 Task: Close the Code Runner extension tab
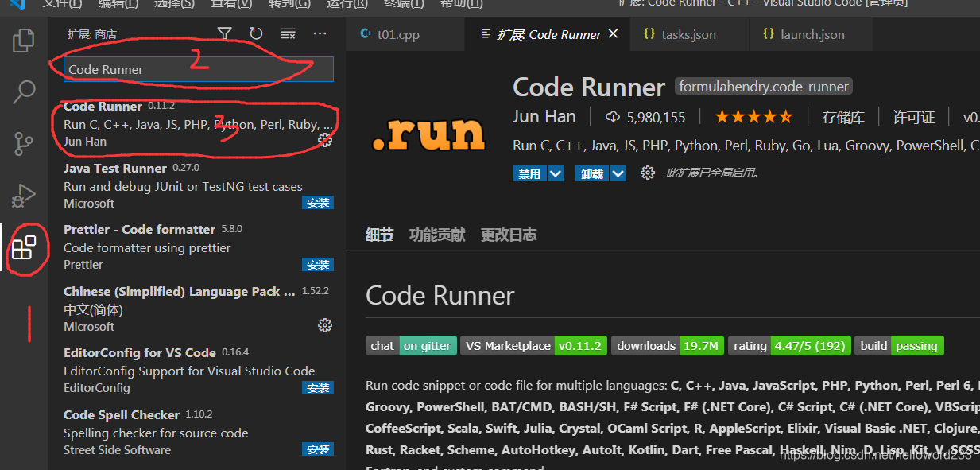pos(613,34)
